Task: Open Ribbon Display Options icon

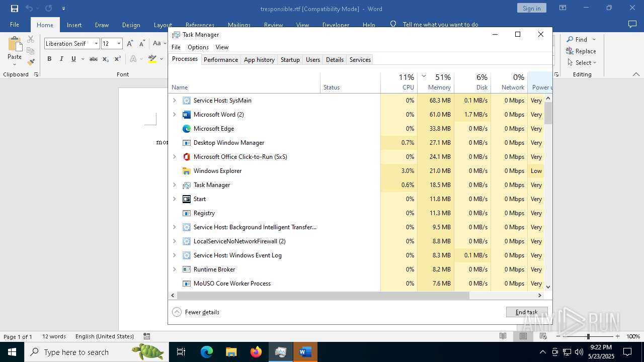Action: tap(562, 8)
